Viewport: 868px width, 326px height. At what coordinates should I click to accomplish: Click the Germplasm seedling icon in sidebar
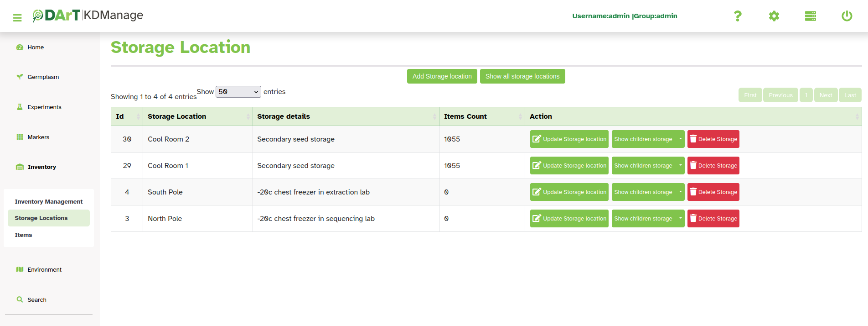[x=20, y=77]
